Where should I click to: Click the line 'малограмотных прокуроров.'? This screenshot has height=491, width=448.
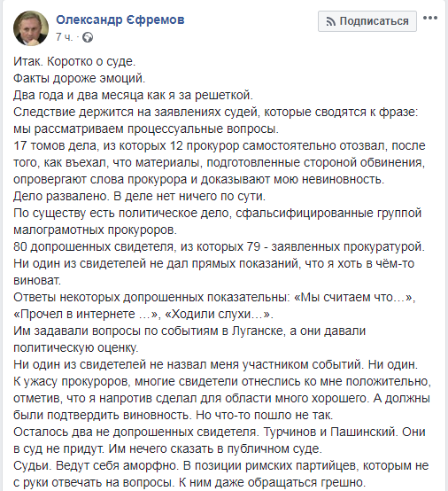tap(95, 230)
